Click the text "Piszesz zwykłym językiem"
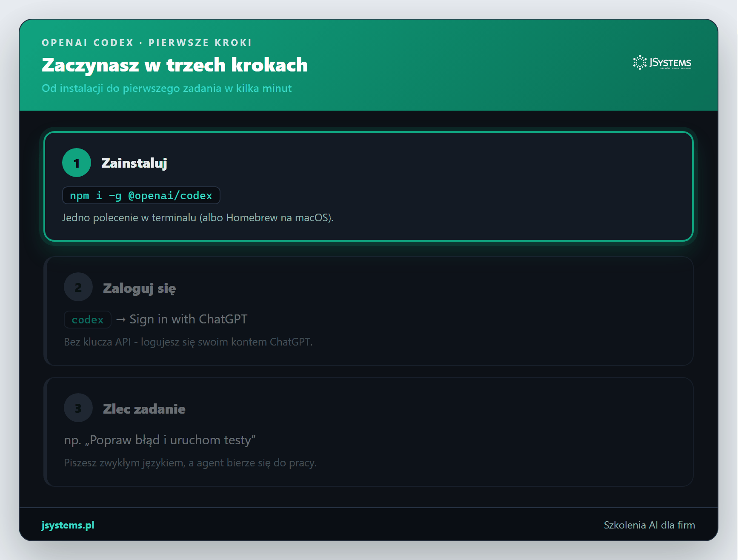The image size is (738, 560). (125, 463)
